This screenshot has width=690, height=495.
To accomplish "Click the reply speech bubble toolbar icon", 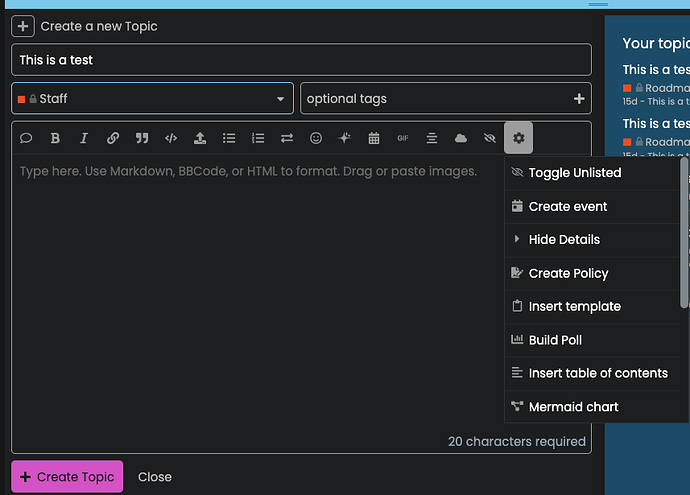I will point(26,138).
